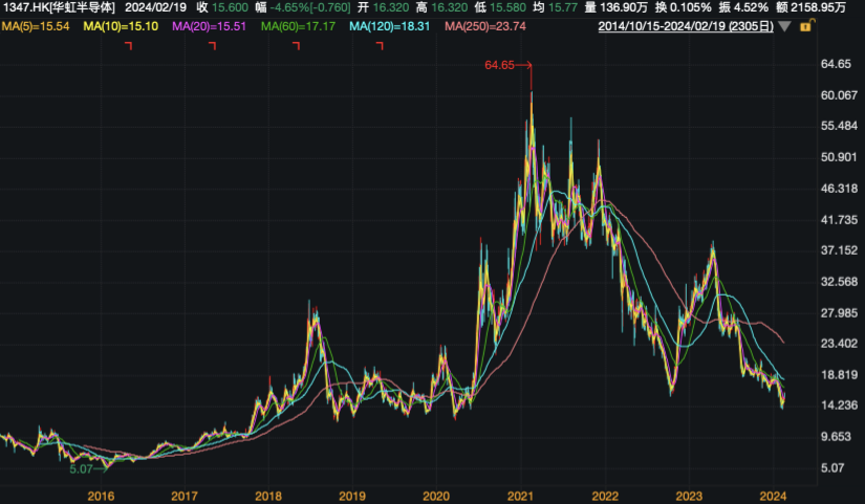The width and height of the screenshot is (866, 504).
Task: Click the 27.985 price axis label
Action: (x=839, y=313)
